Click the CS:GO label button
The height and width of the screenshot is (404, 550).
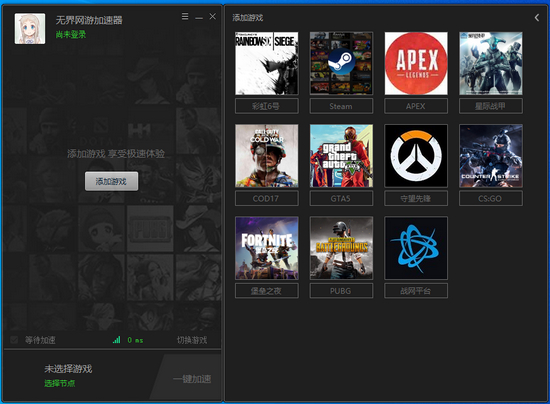[491, 198]
